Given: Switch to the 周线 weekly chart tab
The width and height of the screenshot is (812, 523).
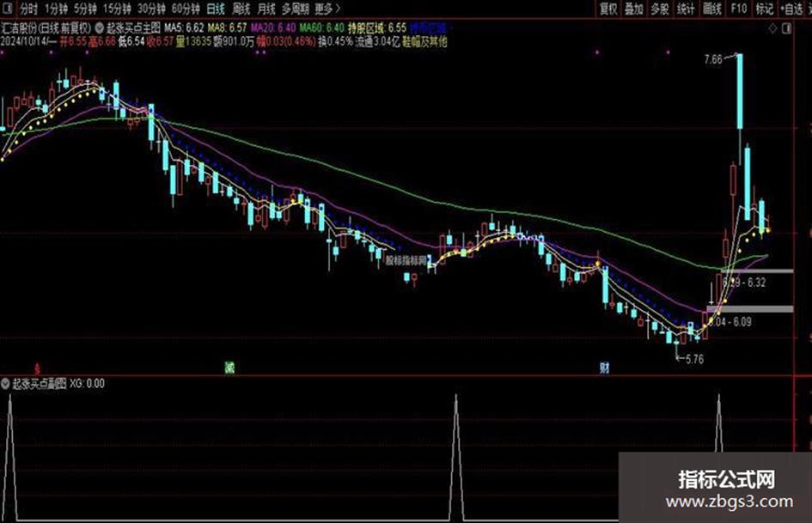Looking at the screenshot, I should click(x=241, y=9).
